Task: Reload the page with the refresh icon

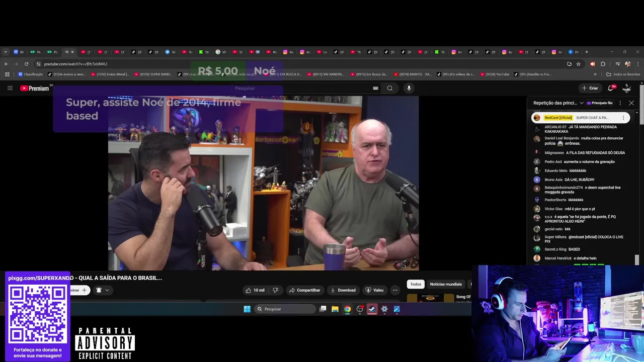Action: pos(26,64)
